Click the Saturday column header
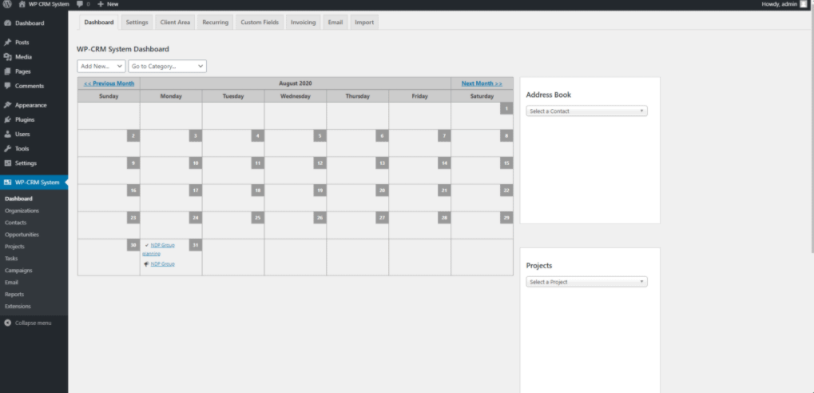The image size is (814, 393). pyautogui.click(x=482, y=96)
